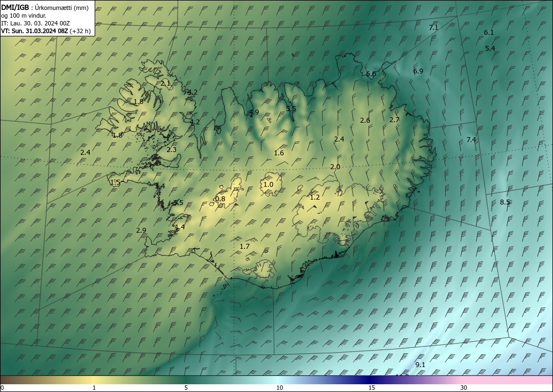Click the "VT: Sun. 31.03.2024 08Z (+32 h)" line
Viewport: 553px width, 392px height.
(x=46, y=31)
